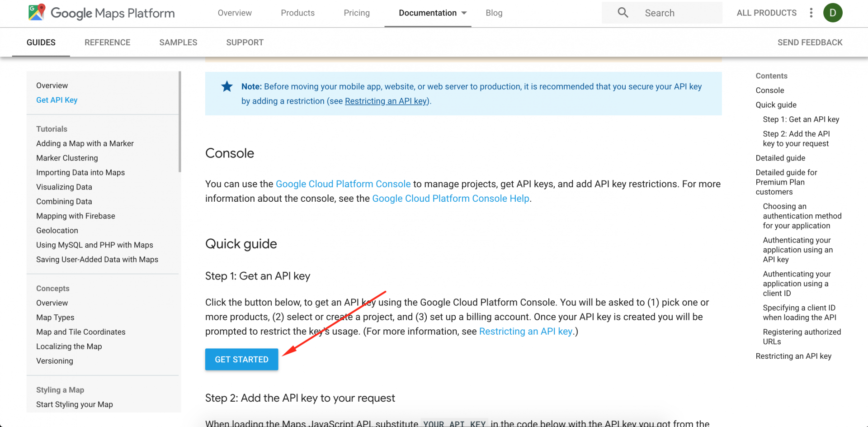868x427 pixels.
Task: Jump to Console in Contents
Action: [770, 90]
